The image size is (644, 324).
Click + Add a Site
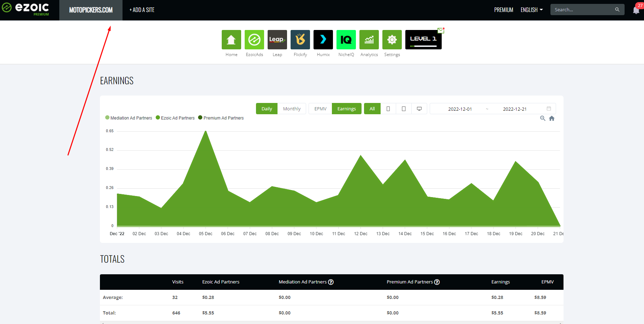pyautogui.click(x=142, y=10)
